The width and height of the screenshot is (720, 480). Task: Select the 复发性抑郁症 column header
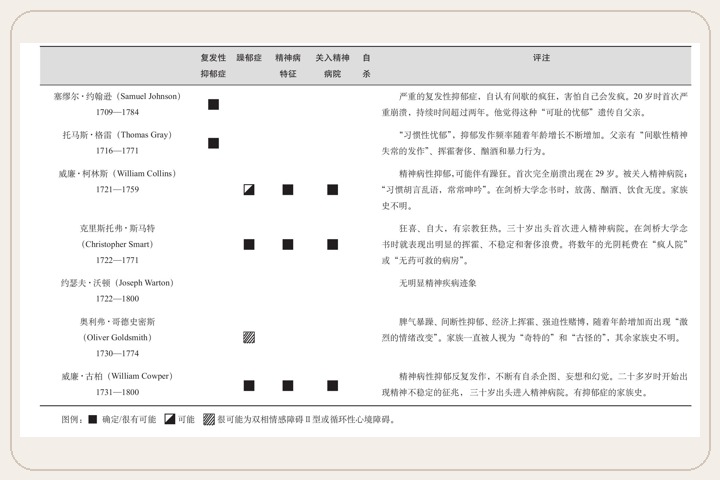[214, 66]
